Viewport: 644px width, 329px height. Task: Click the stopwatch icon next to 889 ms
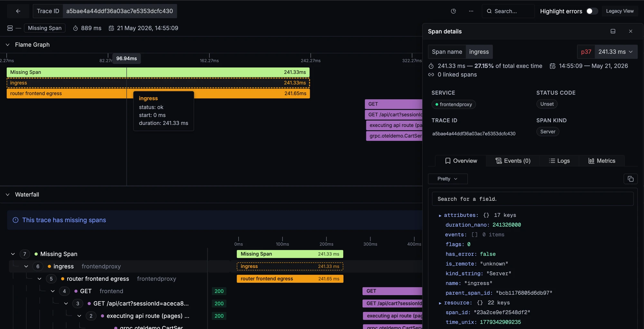75,28
